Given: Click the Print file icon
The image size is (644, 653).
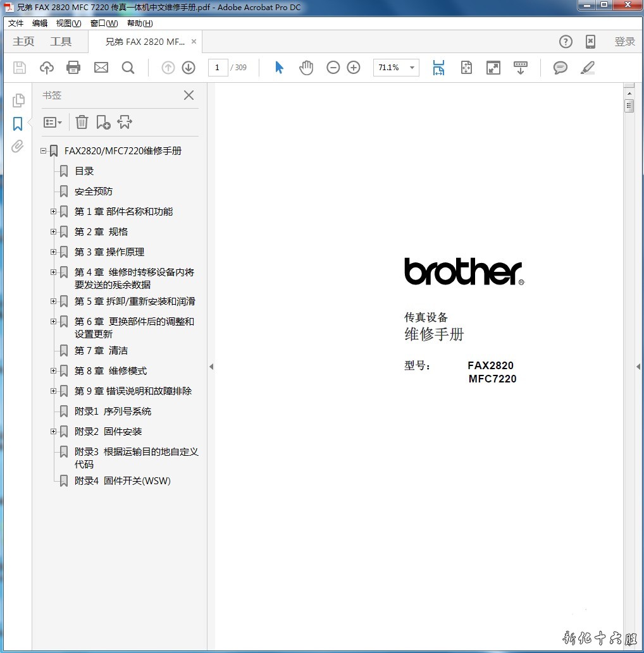Looking at the screenshot, I should tap(73, 68).
